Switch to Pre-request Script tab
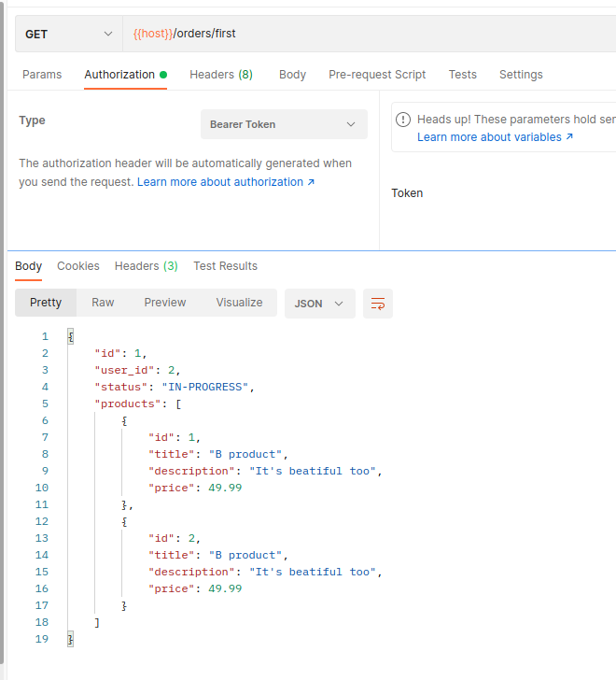Screen dimensions: 616x680 [377, 75]
